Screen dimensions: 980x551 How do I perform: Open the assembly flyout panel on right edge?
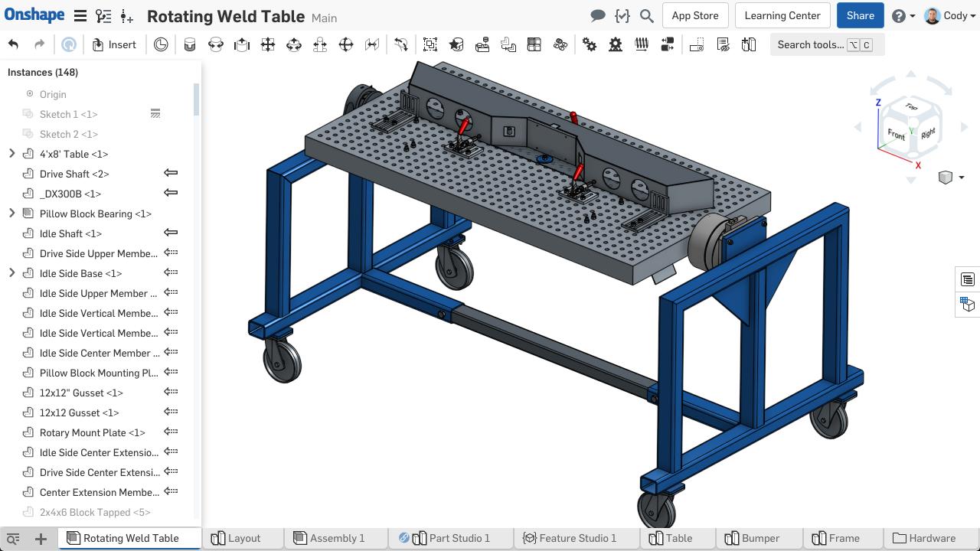968,279
